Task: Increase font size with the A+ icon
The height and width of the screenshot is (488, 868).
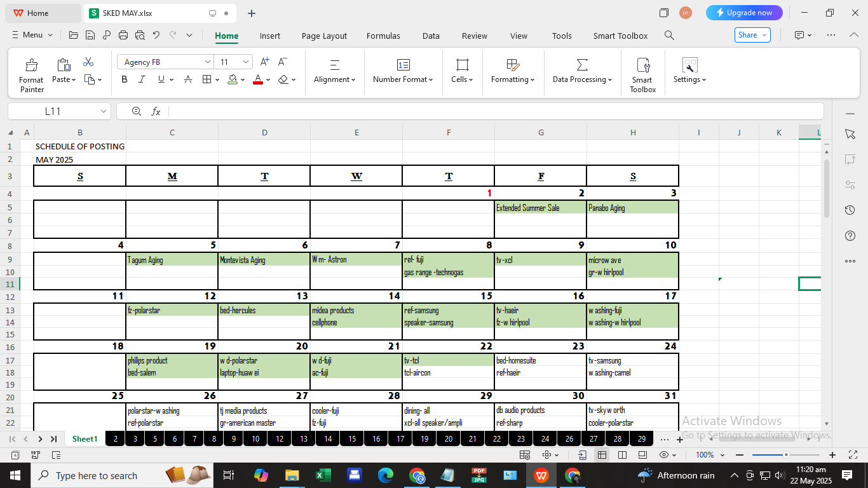Action: pos(265,62)
